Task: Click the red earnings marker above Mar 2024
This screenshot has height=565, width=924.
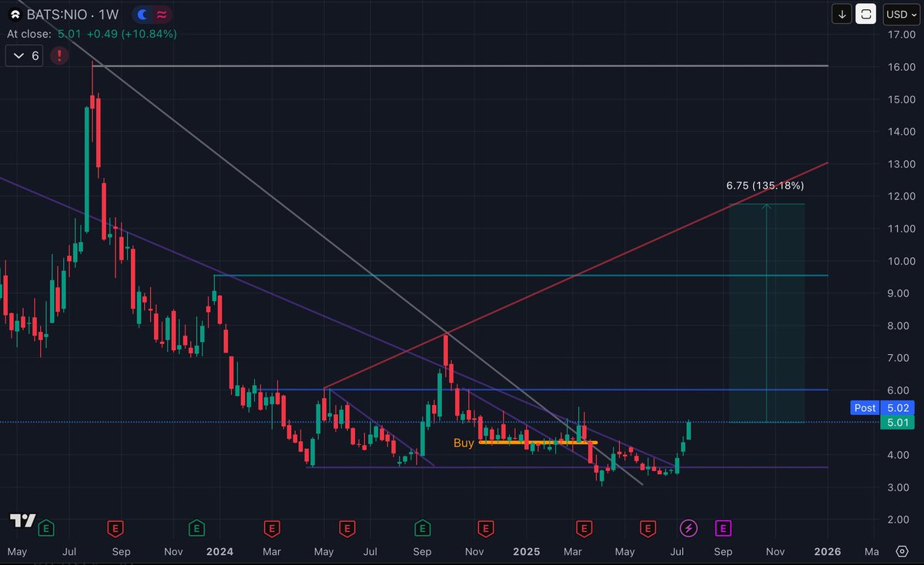Action: pos(272,528)
